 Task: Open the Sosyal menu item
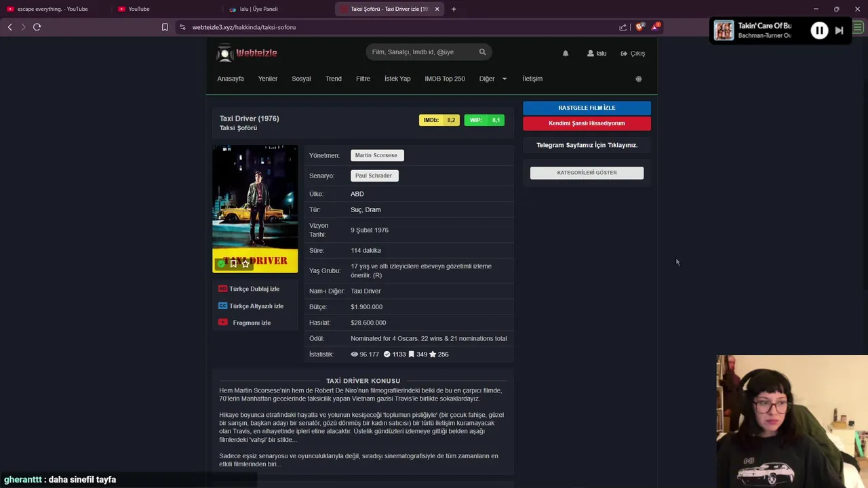[x=301, y=79]
